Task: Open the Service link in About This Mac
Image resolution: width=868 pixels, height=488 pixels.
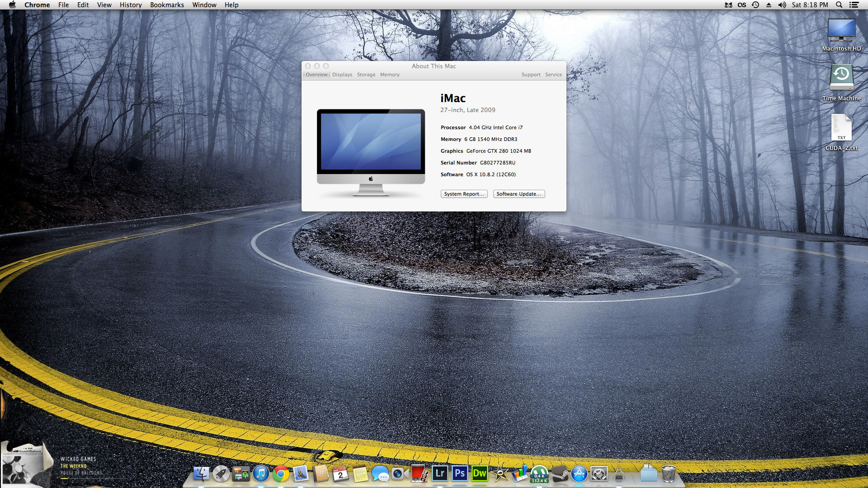Action: coord(553,75)
